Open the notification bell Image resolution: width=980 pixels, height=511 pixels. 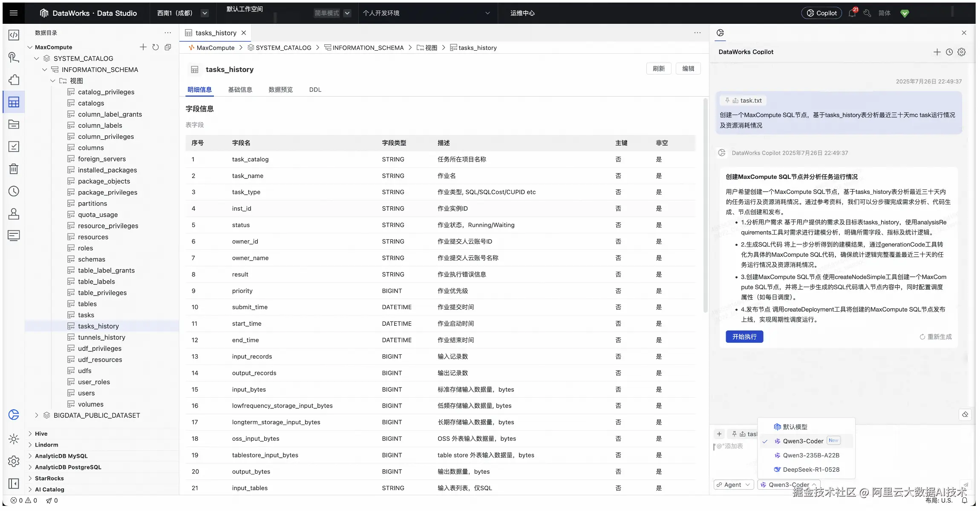[852, 13]
